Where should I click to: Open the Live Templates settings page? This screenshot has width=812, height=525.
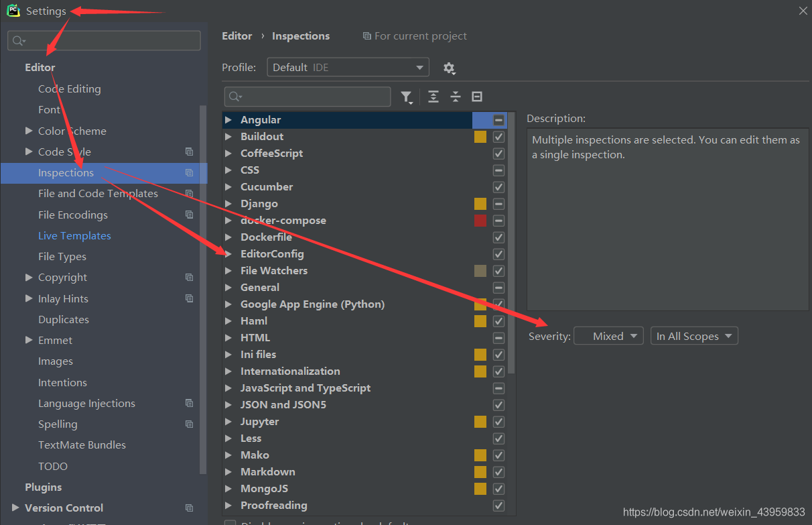(74, 236)
